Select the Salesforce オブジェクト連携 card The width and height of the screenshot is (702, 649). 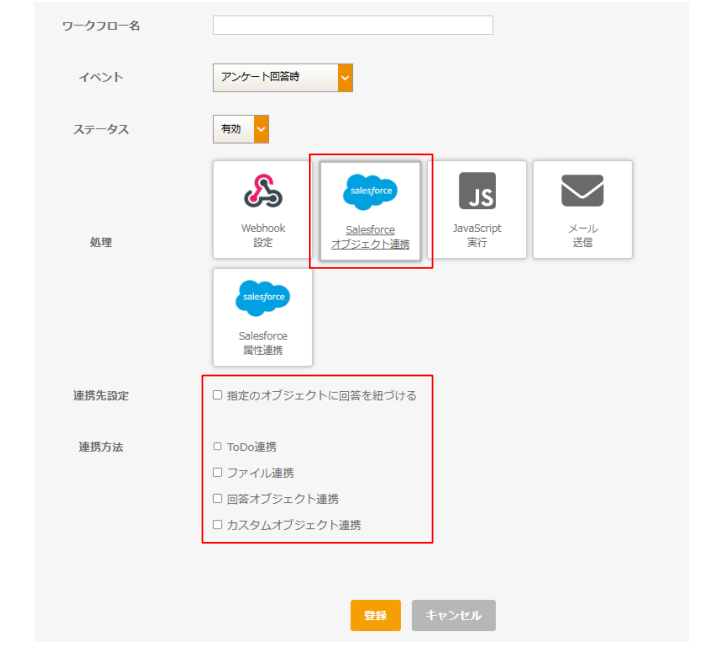click(370, 211)
